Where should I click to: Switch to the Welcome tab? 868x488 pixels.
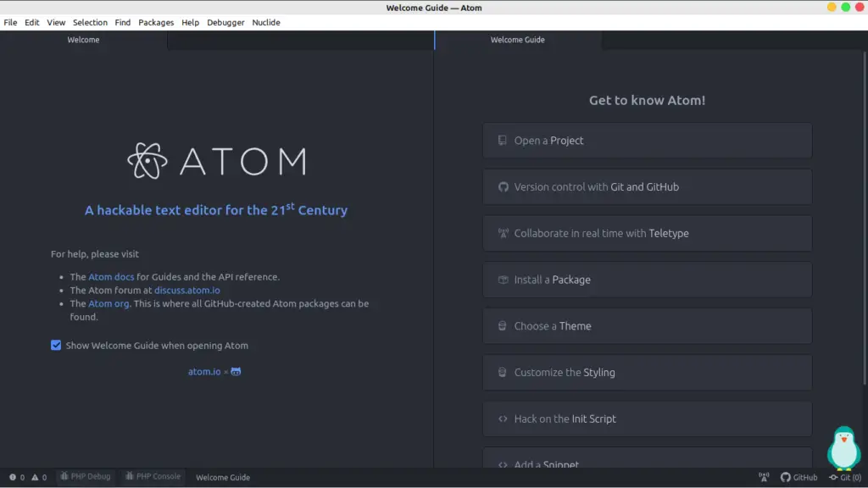[x=84, y=40]
